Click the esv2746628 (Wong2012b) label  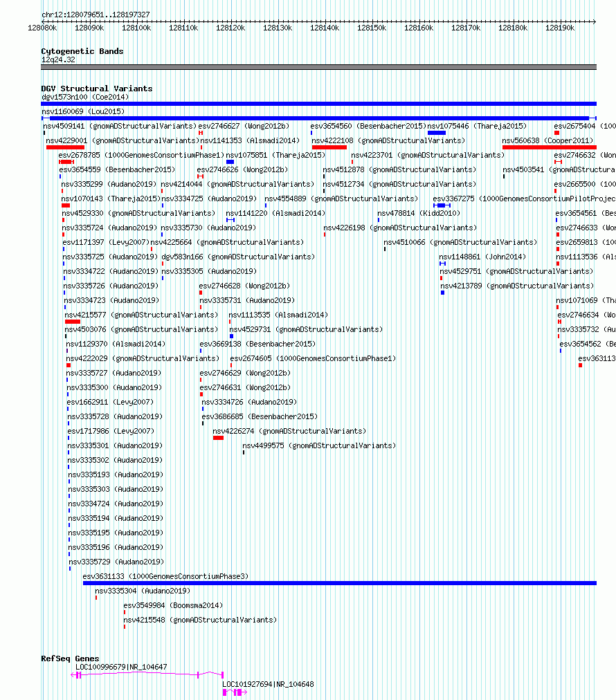coord(244,286)
